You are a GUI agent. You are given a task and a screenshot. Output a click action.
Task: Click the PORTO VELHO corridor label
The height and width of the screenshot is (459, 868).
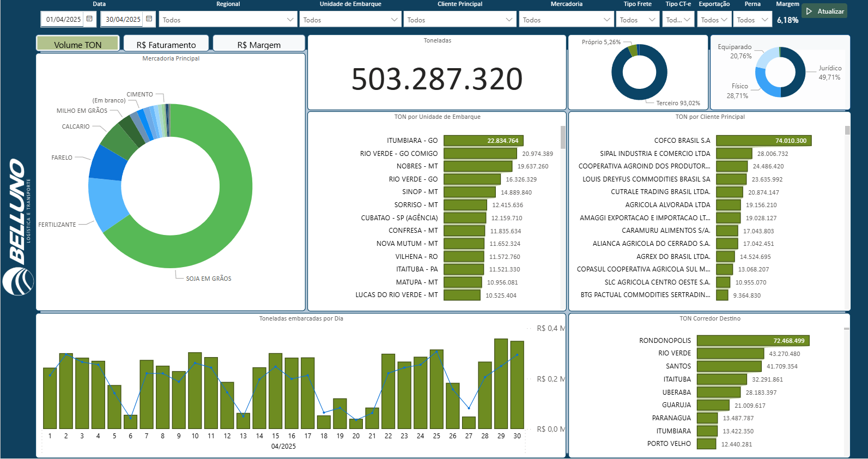pyautogui.click(x=669, y=444)
